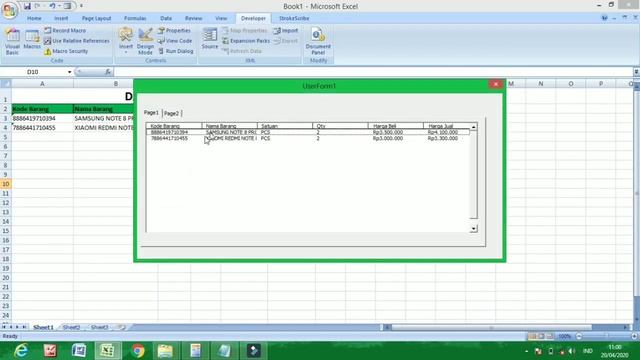
Task: Click View Code
Action: (x=175, y=41)
